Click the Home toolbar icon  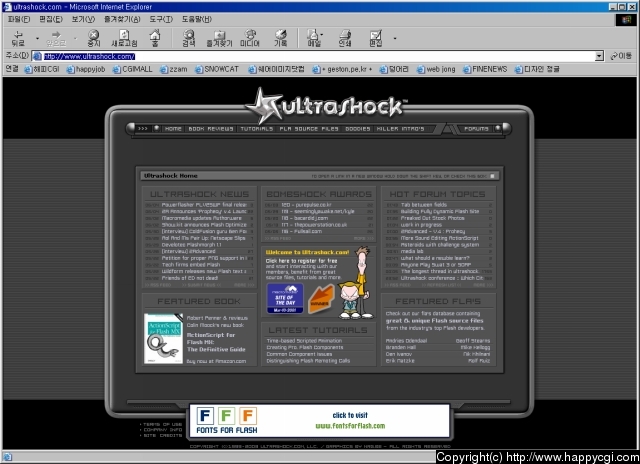pyautogui.click(x=155, y=38)
